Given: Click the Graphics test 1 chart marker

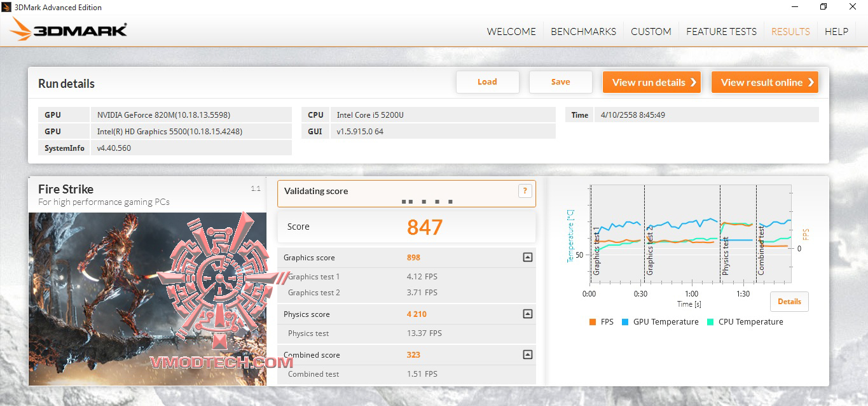Looking at the screenshot, I should (596, 250).
